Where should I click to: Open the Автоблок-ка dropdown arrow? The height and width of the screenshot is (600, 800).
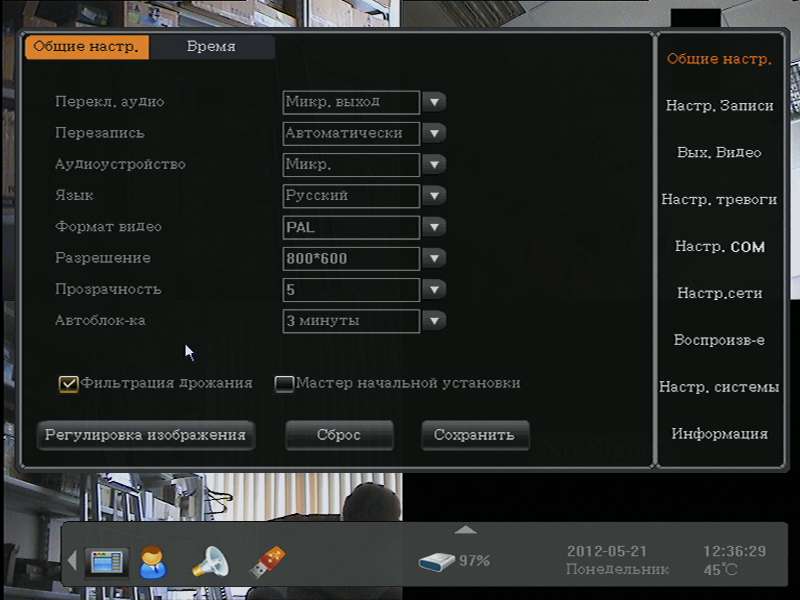434,321
